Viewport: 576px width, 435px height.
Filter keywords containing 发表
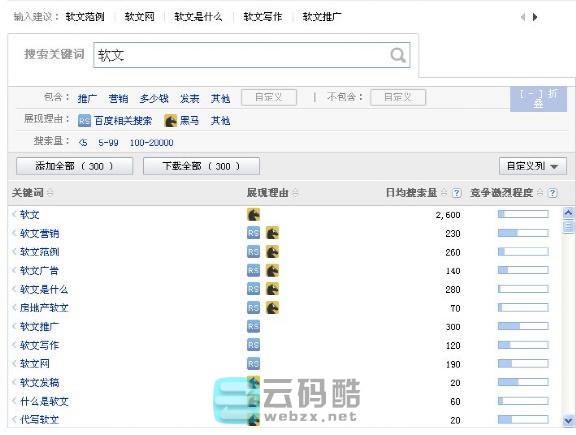pos(190,98)
